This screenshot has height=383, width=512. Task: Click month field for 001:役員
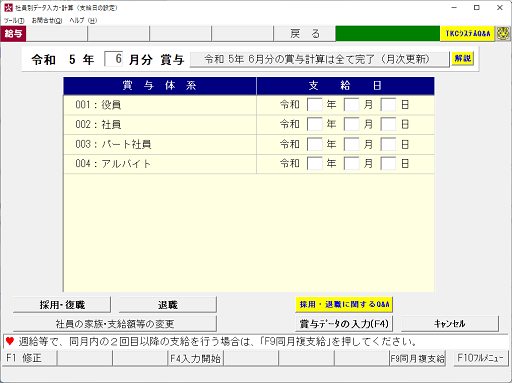352,105
